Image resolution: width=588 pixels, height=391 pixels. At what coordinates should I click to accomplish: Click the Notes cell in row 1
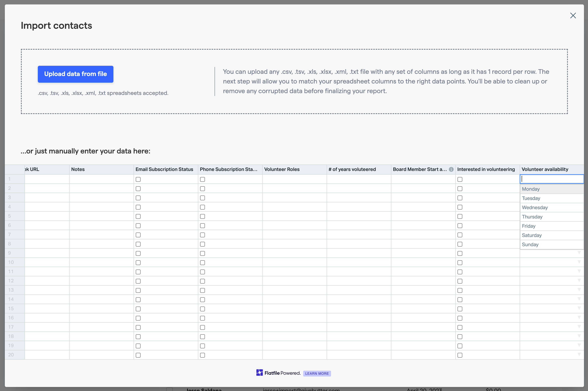pos(101,179)
